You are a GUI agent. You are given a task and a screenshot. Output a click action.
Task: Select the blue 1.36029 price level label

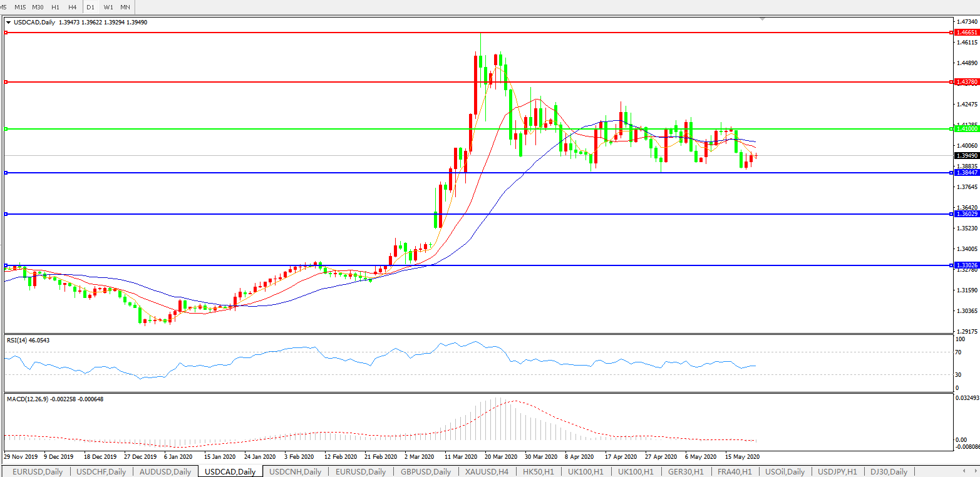tap(965, 214)
